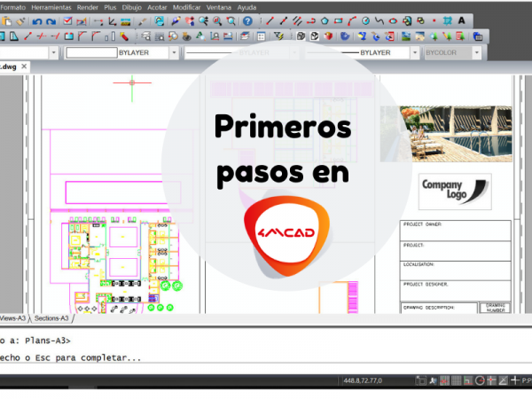Image resolution: width=532 pixels, height=399 pixels.
Task: Click the LOCALISATION title block field
Action: click(x=456, y=270)
